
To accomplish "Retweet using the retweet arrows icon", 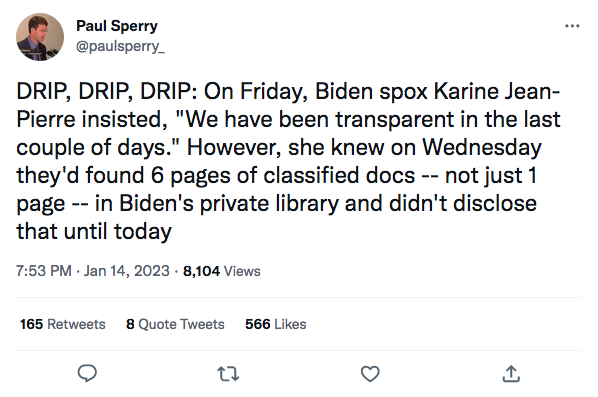I will click(x=228, y=374).
